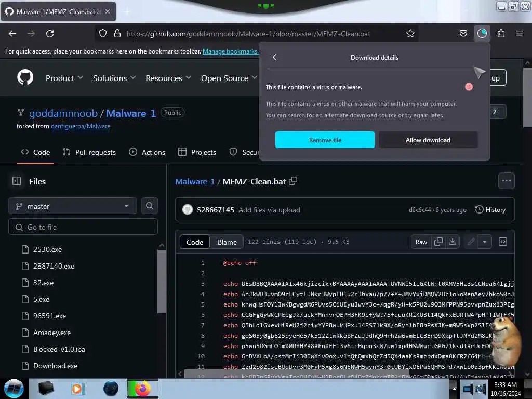The height and width of the screenshot is (399, 532).
Task: Collapse the Files tree side panel
Action: click(x=17, y=181)
